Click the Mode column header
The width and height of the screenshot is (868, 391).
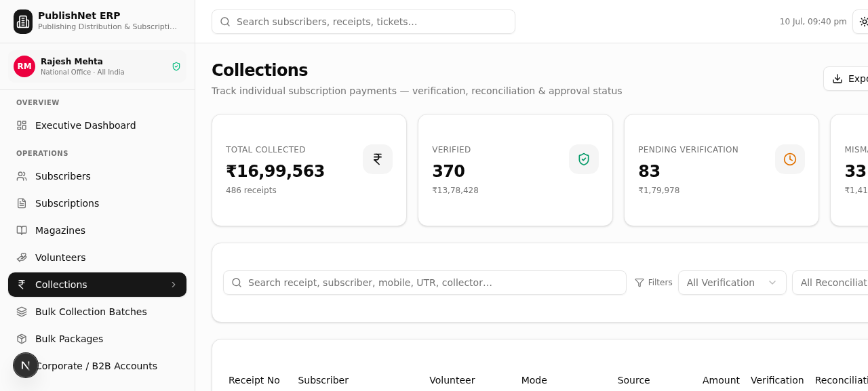click(x=534, y=380)
